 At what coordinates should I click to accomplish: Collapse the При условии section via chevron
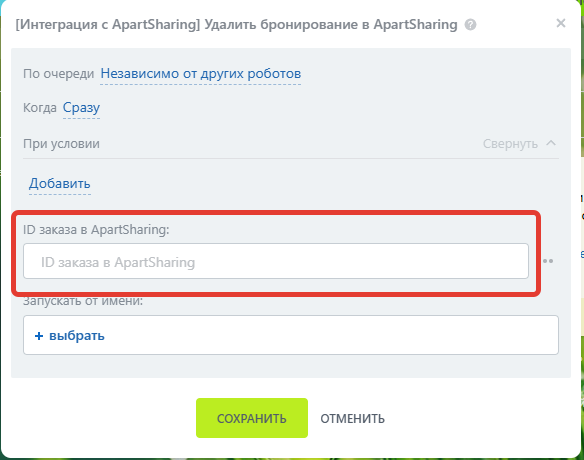[x=551, y=143]
